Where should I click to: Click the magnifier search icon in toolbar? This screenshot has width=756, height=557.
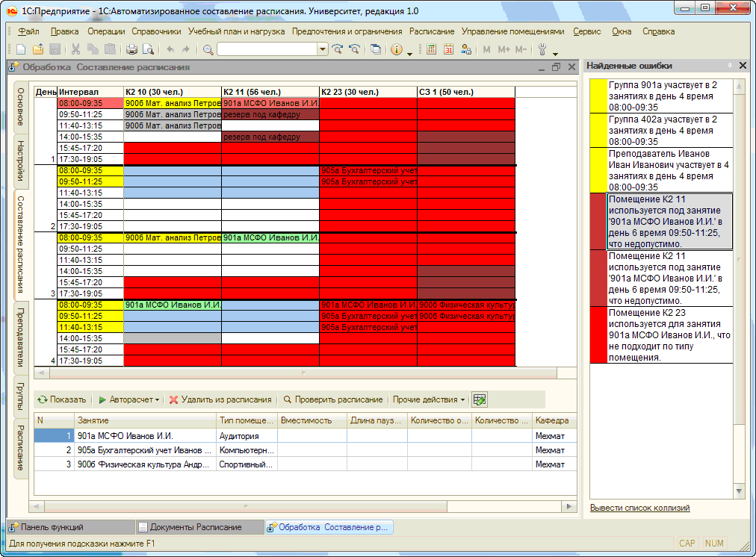coord(208,49)
